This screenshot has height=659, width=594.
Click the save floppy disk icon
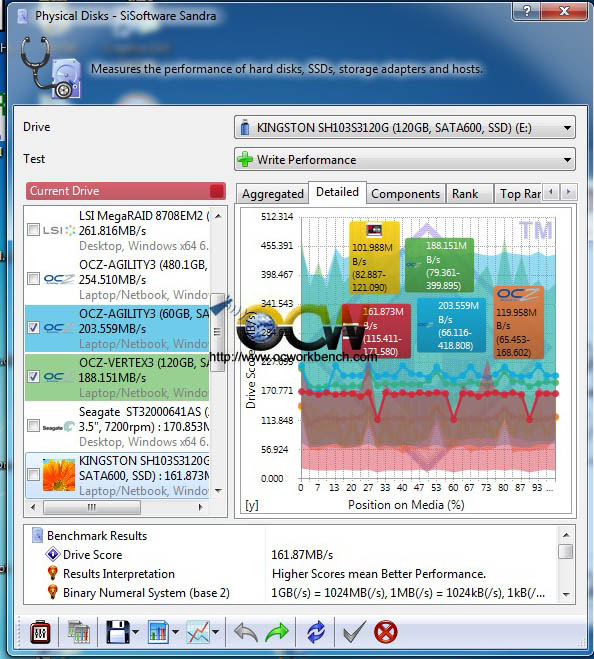coord(118,632)
